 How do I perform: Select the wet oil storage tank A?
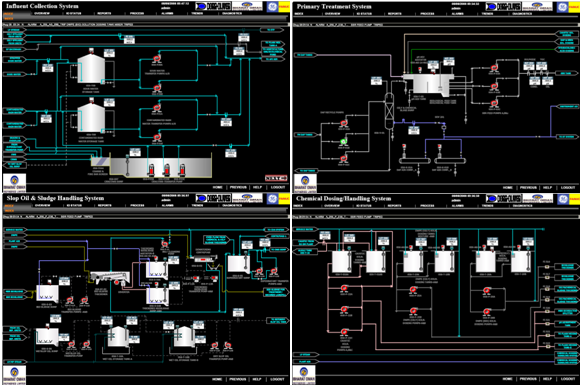[x=118, y=336]
